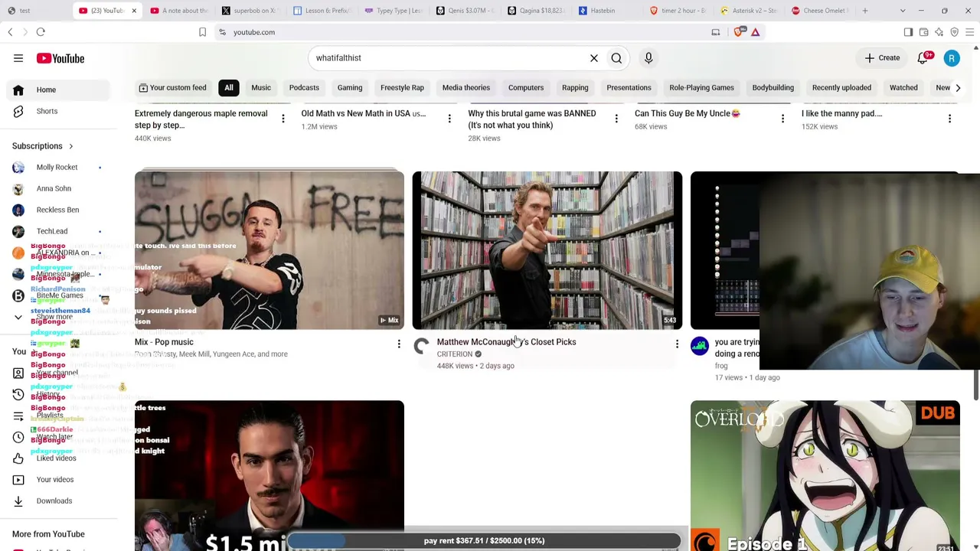The image size is (980, 551).
Task: Open the YouTube guide hamburger menu
Action: pyautogui.click(x=18, y=58)
